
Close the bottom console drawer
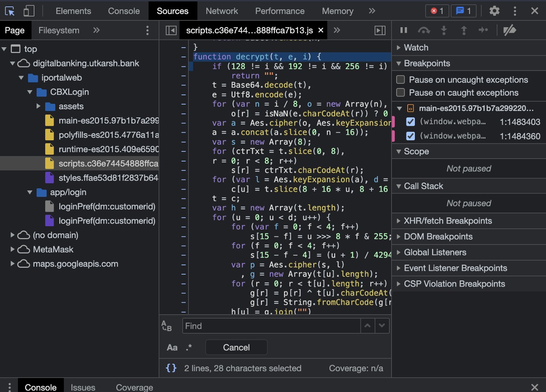click(x=535, y=387)
